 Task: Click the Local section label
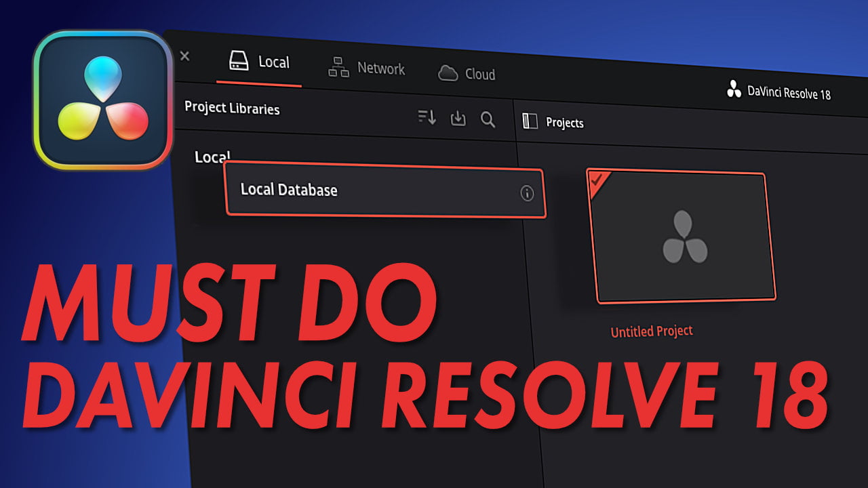(212, 157)
